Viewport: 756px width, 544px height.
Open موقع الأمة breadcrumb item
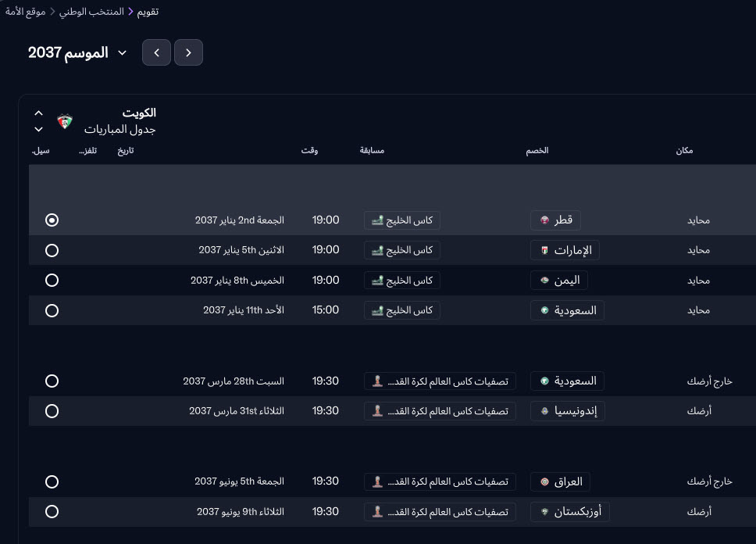pos(25,12)
